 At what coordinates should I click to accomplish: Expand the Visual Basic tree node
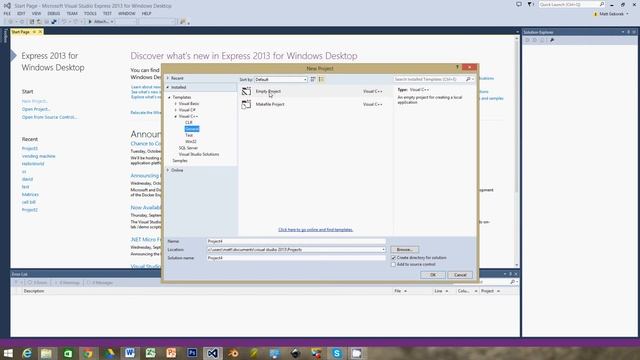[x=176, y=104]
